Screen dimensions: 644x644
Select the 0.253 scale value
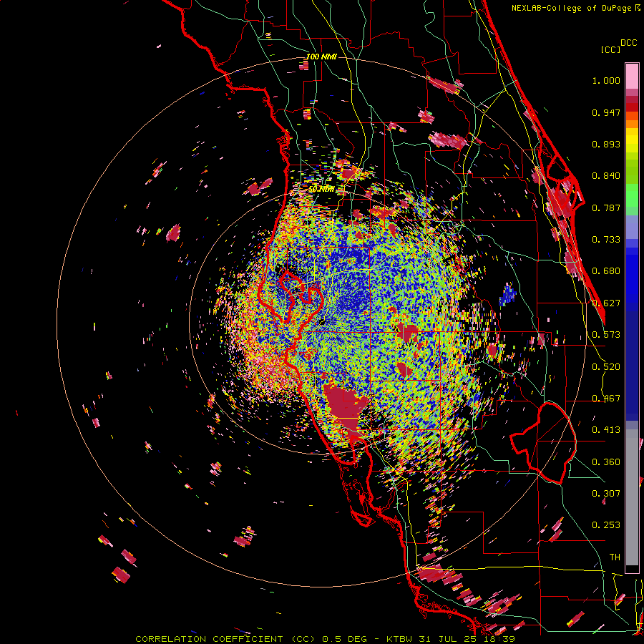pos(606,525)
